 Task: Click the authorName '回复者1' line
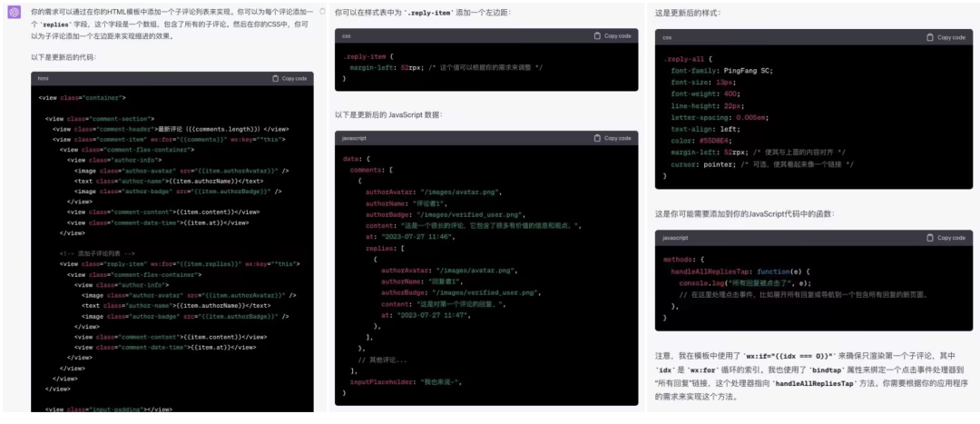424,282
